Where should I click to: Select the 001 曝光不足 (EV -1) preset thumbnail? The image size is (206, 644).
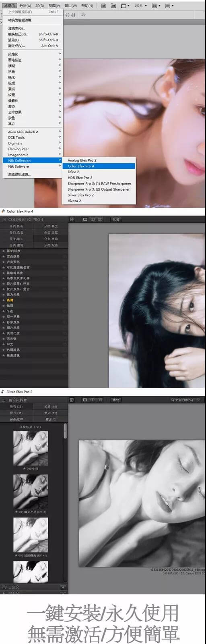coord(31,492)
